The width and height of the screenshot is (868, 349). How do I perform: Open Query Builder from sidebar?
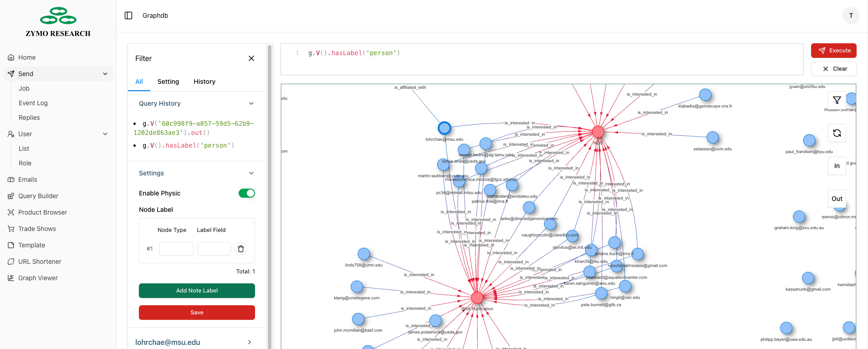38,196
